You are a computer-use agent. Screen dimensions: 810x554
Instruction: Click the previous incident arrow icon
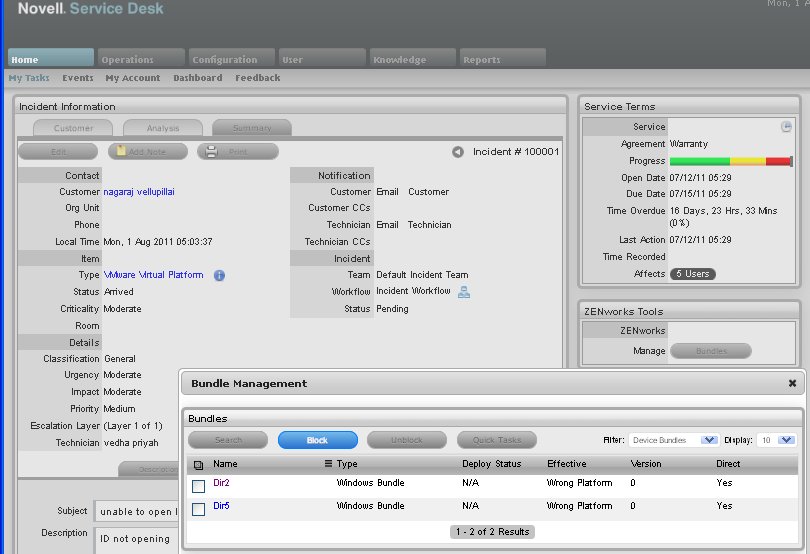coord(458,152)
